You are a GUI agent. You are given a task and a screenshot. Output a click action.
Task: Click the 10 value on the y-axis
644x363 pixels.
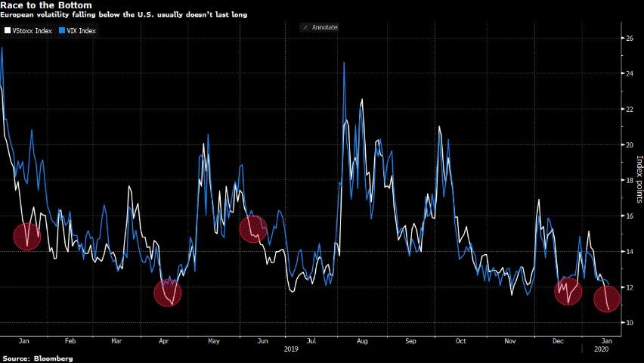tap(627, 323)
